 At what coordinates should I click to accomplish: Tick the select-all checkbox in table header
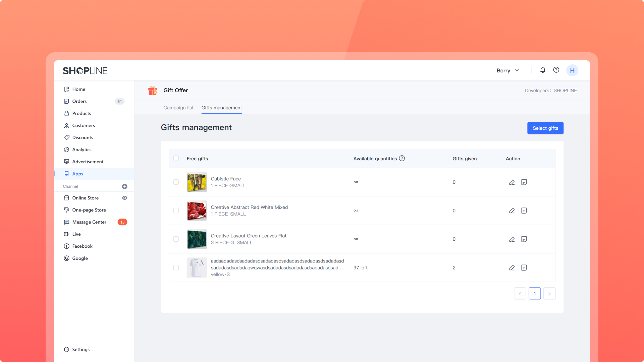click(176, 159)
